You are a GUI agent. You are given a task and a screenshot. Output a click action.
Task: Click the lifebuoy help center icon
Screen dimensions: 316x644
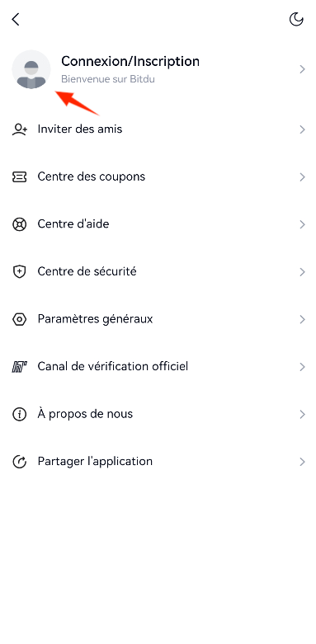coord(19,224)
